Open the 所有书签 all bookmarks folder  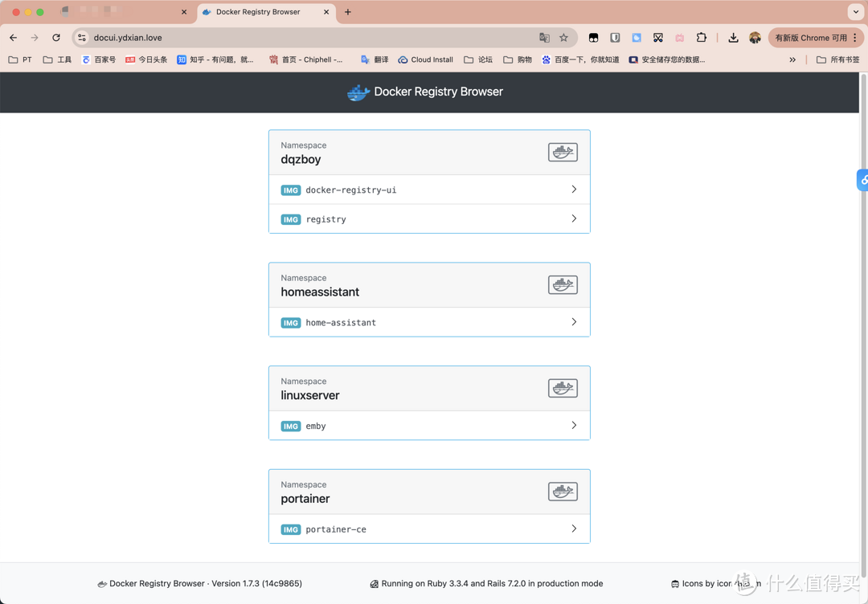838,59
